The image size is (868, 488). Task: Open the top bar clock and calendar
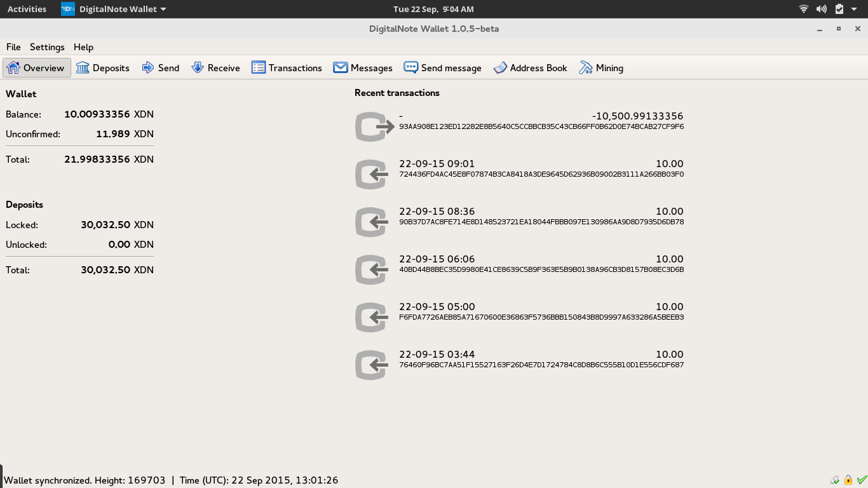pos(433,9)
